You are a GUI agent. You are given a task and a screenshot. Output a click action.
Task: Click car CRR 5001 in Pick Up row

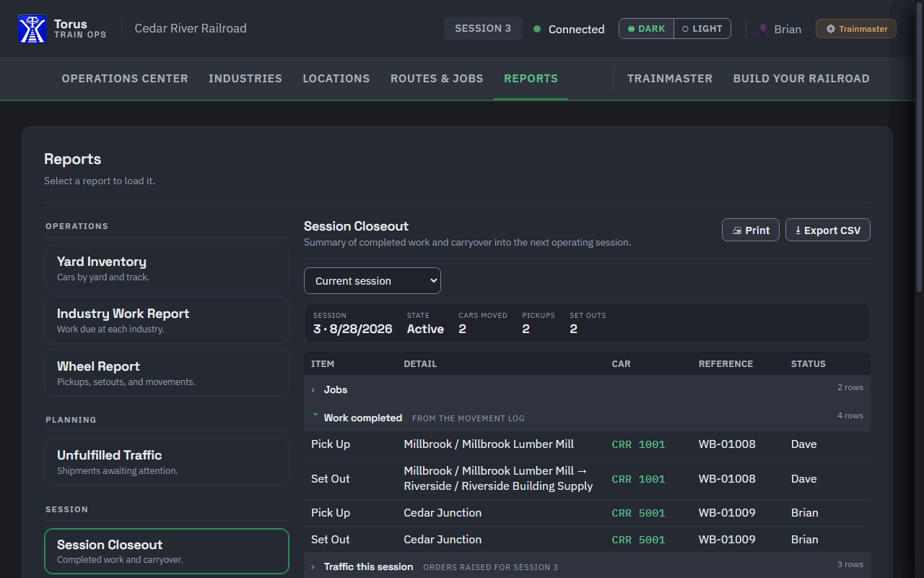638,513
